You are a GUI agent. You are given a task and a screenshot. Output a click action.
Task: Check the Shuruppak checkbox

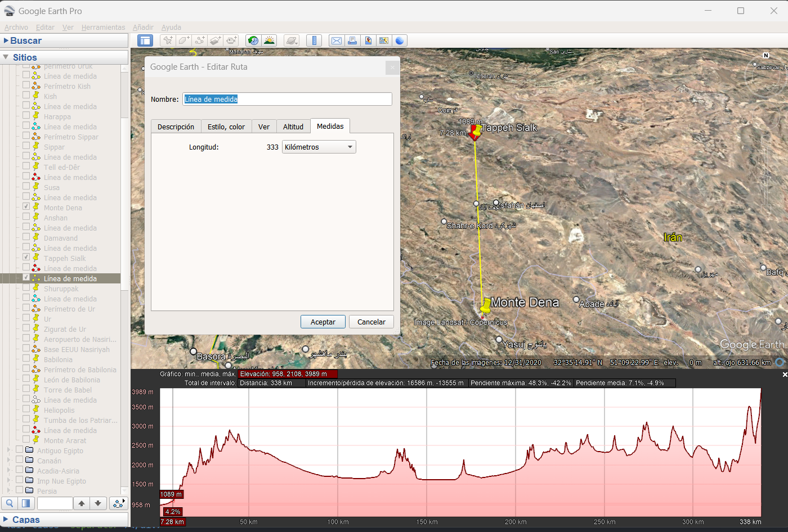pyautogui.click(x=26, y=287)
